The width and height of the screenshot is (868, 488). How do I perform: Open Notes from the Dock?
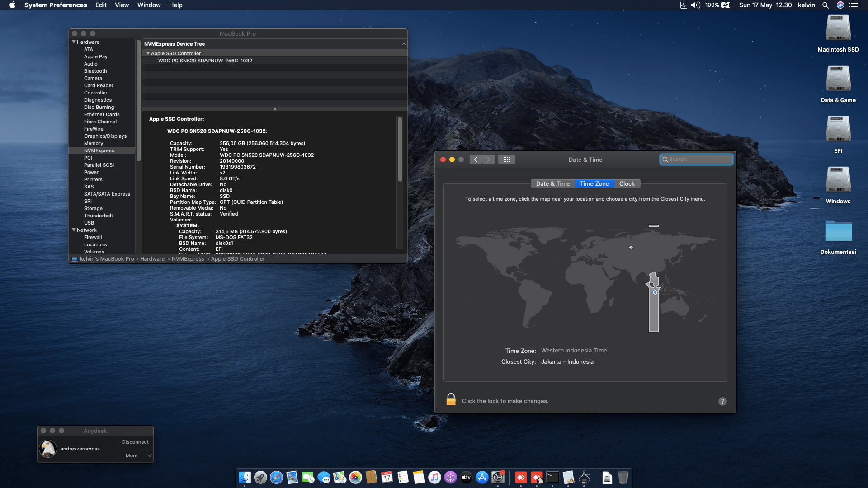pos(419,478)
